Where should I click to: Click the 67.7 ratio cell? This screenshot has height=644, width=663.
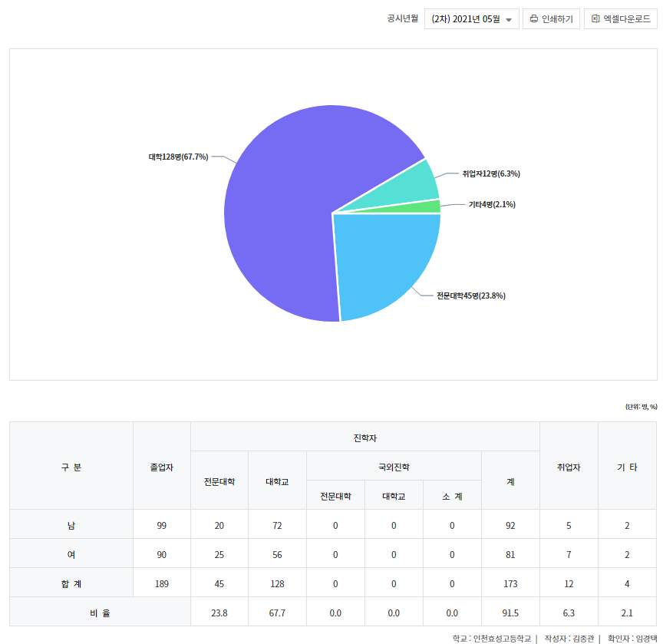pos(277,612)
